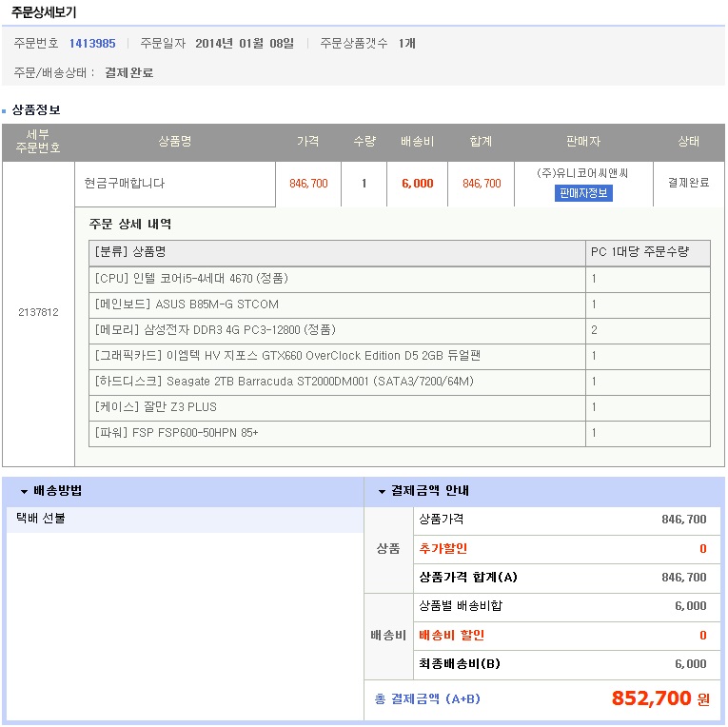Click the FSP600-50HPN power supply row
The width and height of the screenshot is (728, 727).
[177, 433]
